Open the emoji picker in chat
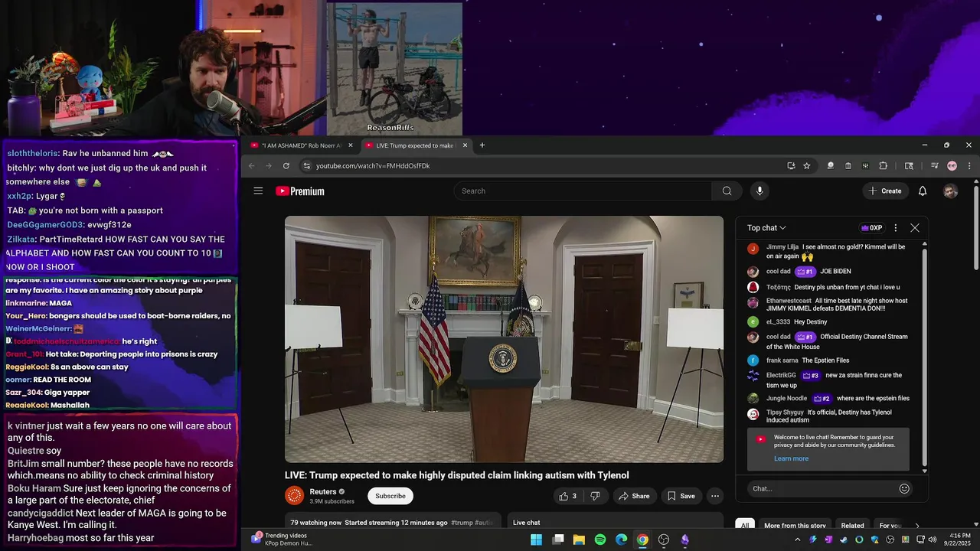980x551 pixels. point(904,488)
